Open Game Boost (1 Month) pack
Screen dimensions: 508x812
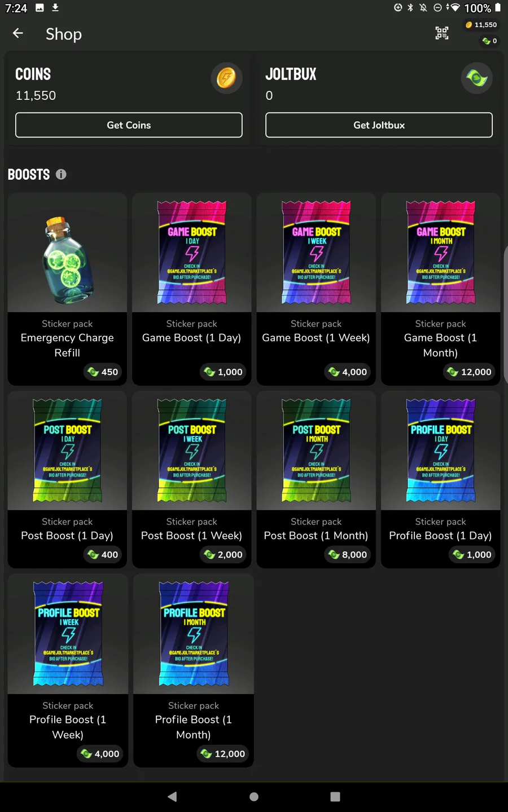441,289
